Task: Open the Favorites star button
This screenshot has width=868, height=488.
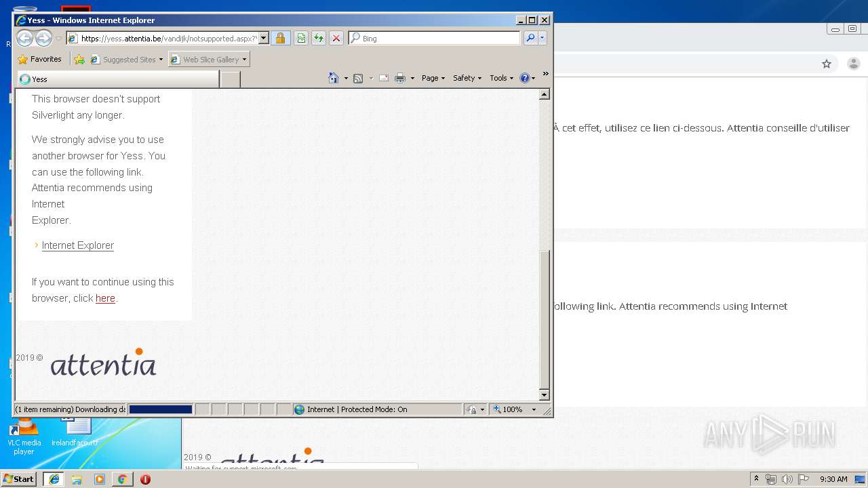Action: [39, 60]
